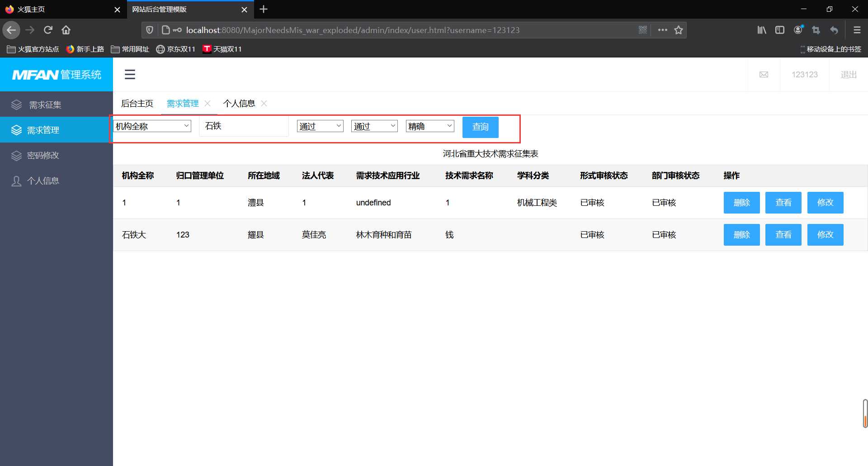Open the mail envelope icon in header

click(x=764, y=75)
